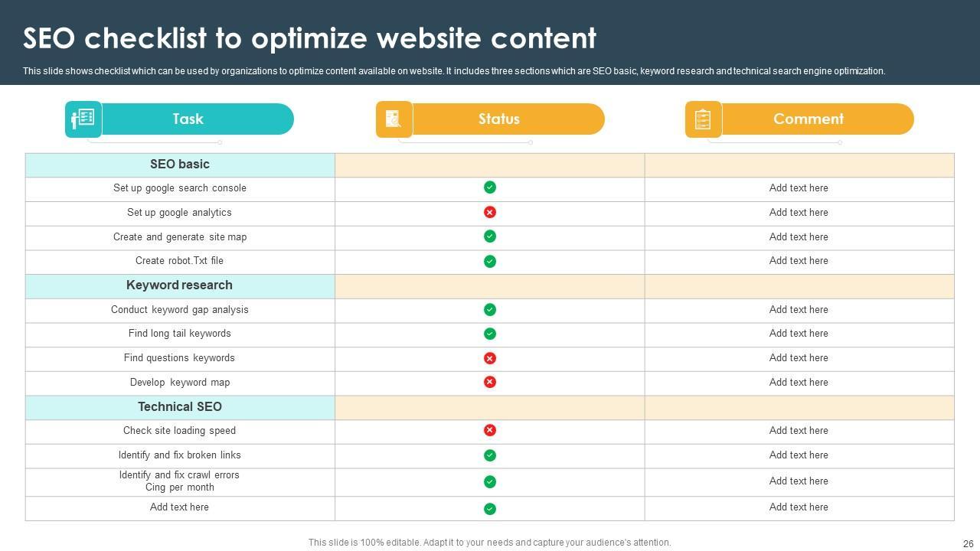Viewport: 980px width, 551px height.
Task: Select the Keyword research section header
Action: [x=180, y=285]
